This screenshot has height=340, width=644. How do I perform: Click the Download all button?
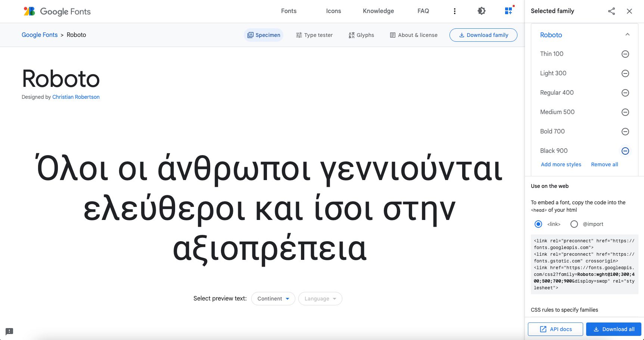point(613,329)
